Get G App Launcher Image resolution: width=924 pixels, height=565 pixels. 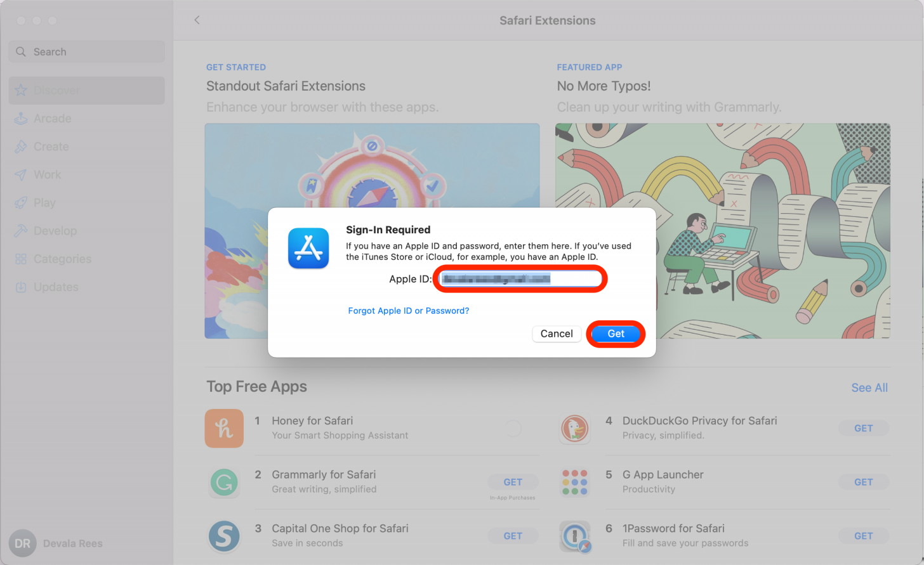pyautogui.click(x=864, y=482)
